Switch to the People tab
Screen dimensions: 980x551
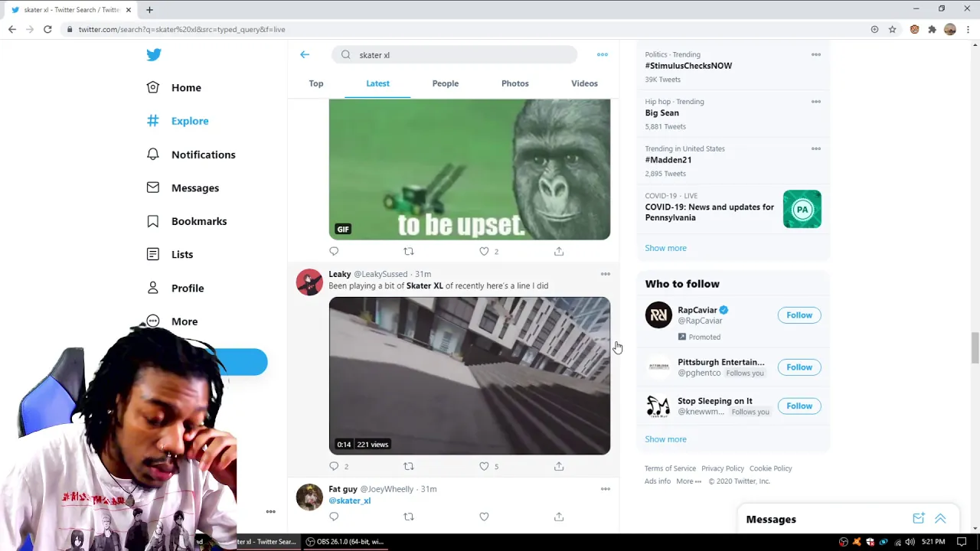point(446,83)
